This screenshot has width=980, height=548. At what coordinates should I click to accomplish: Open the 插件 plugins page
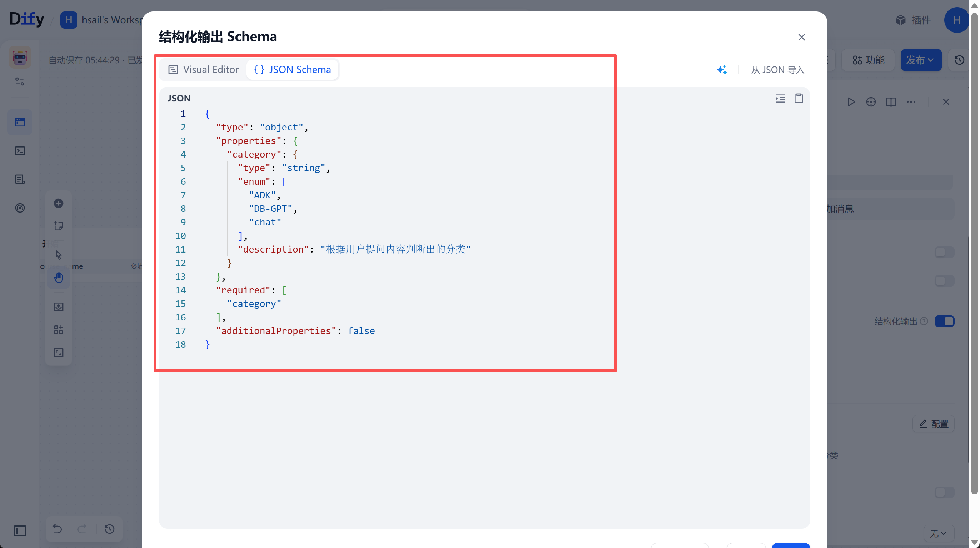(x=913, y=20)
